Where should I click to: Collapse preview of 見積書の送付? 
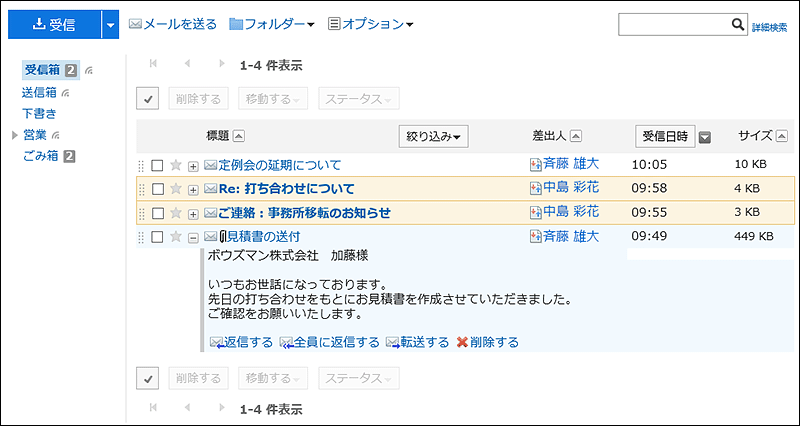coord(193,237)
